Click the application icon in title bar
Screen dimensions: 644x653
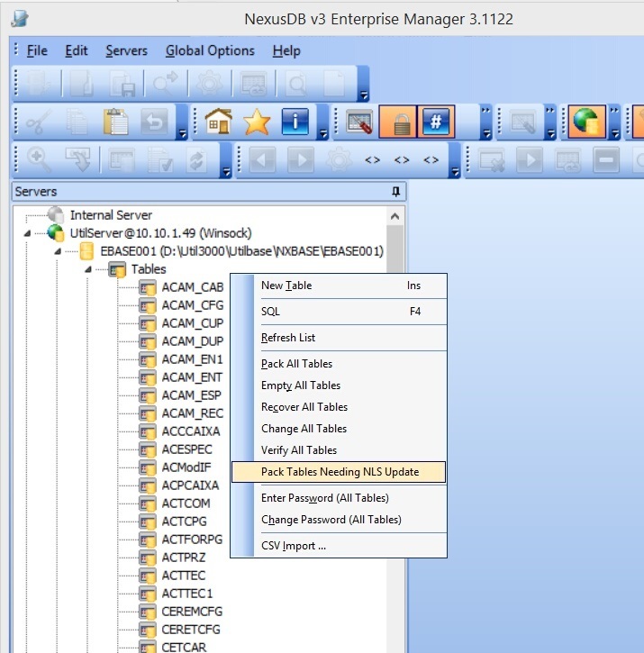(x=20, y=19)
